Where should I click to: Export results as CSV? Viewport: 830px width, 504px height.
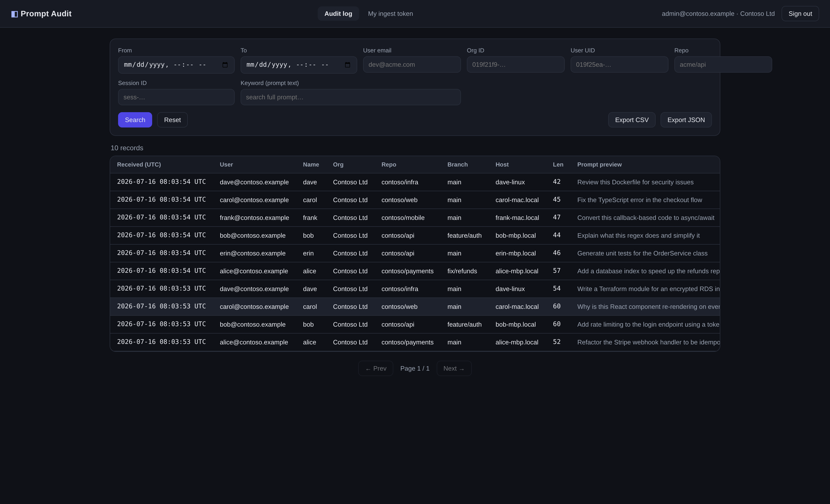632,120
